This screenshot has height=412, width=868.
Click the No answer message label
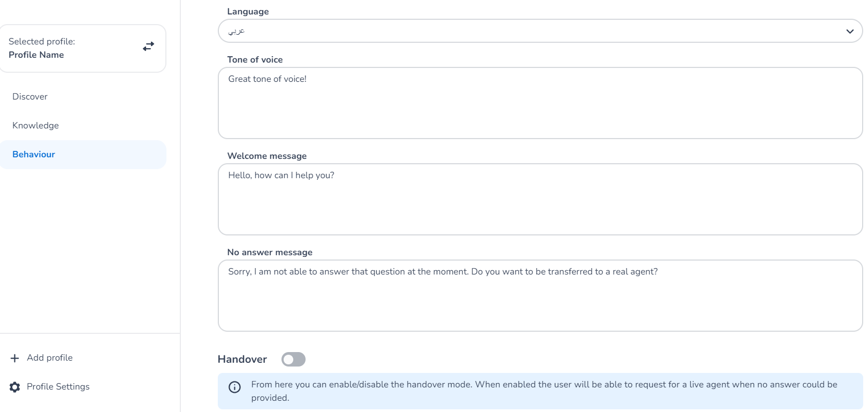[270, 253]
